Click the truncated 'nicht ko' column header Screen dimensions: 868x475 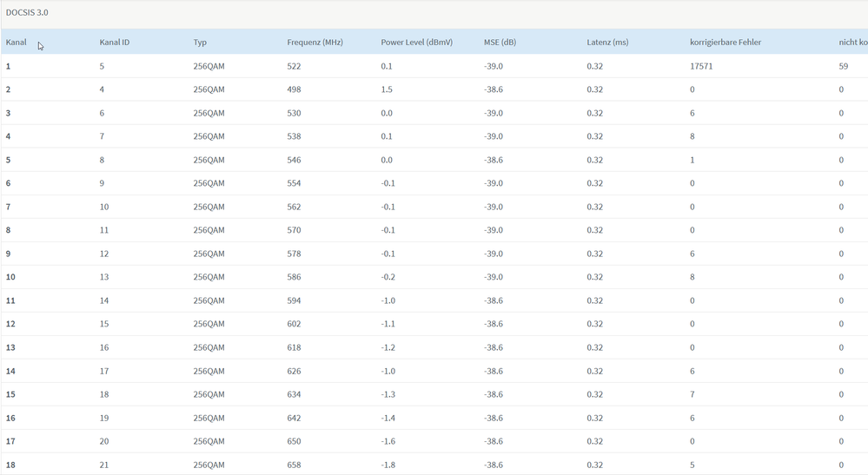852,43
